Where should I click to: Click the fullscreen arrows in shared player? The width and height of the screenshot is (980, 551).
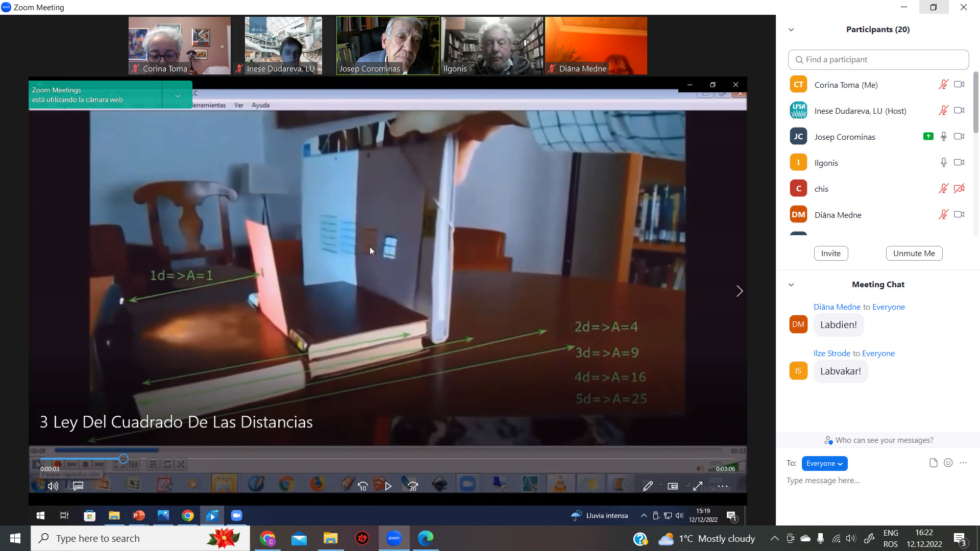point(698,486)
